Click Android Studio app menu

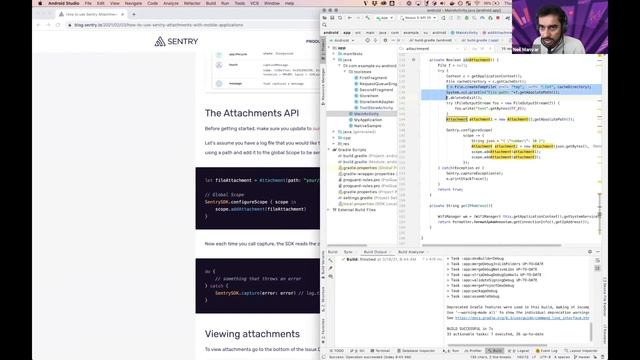[64, 3]
